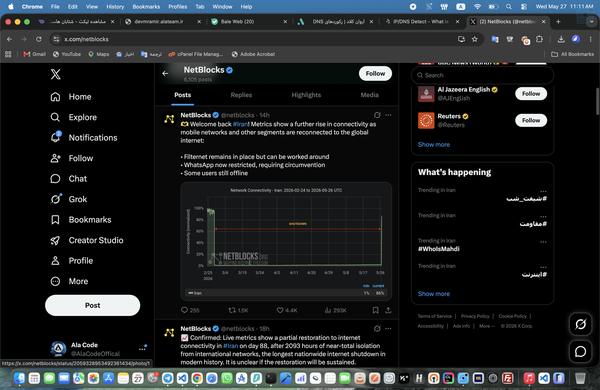Open Follow page in sidebar

coord(72,158)
